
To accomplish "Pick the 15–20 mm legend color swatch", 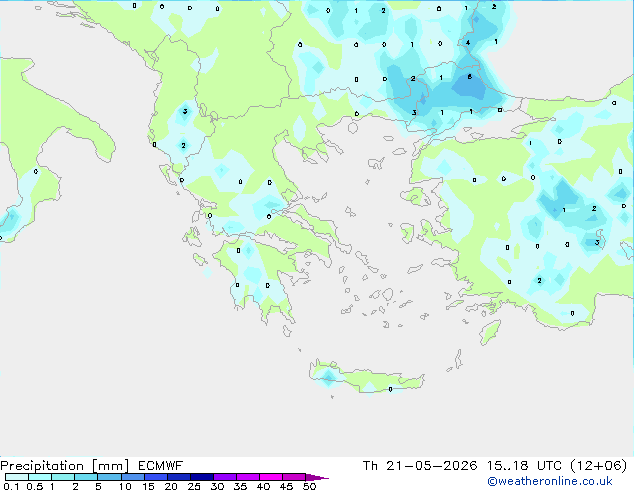I will click(x=156, y=477).
